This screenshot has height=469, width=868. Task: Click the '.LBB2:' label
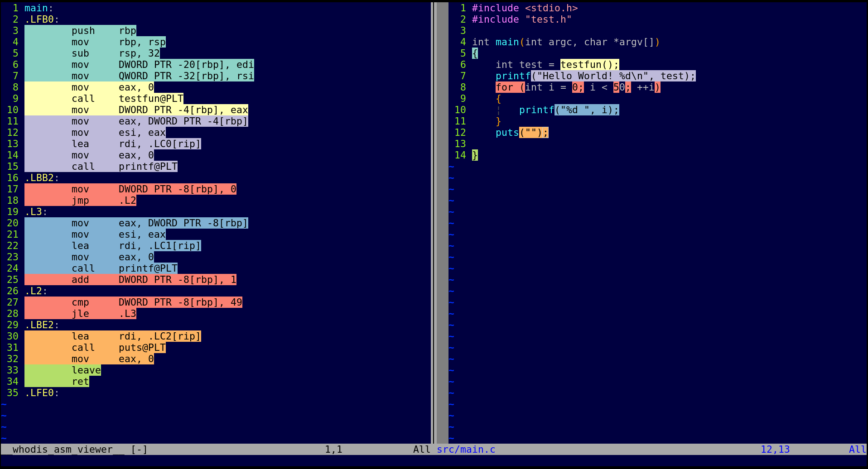point(42,178)
